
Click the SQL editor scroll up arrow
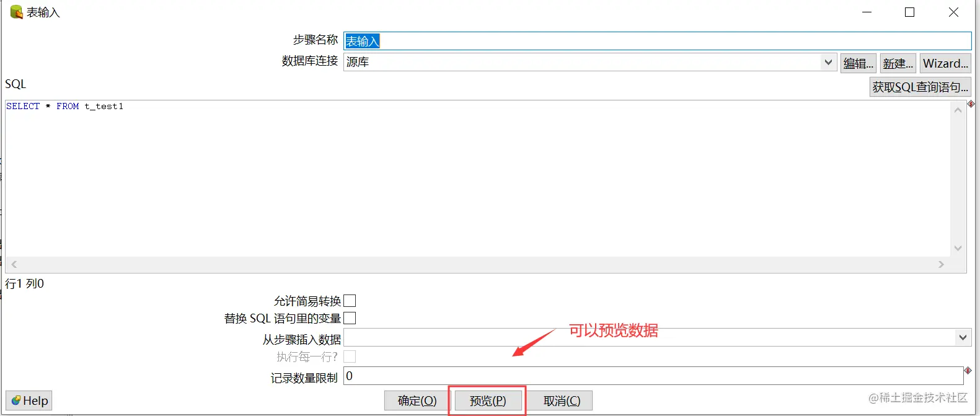[958, 110]
